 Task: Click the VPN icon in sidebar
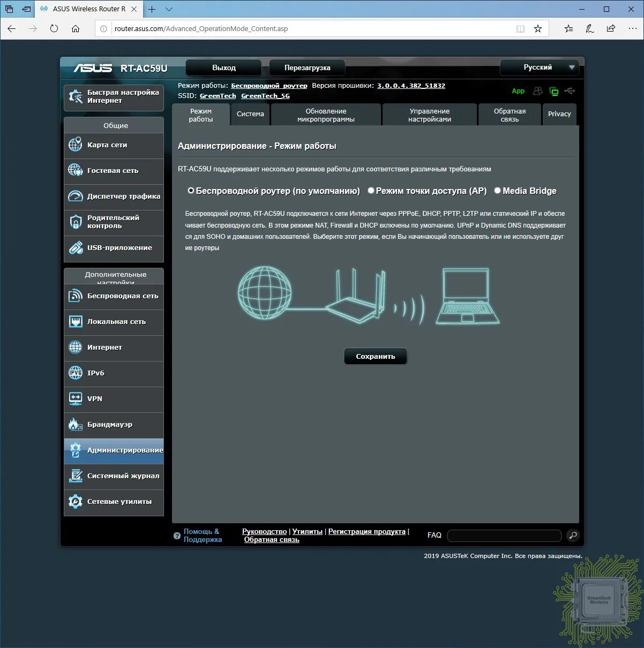(76, 398)
